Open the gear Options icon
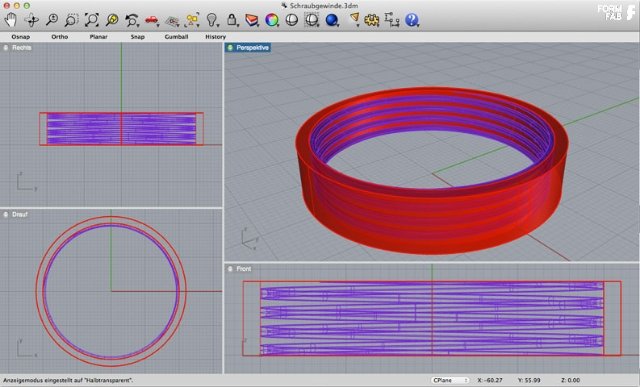640x387 pixels. tap(372, 20)
